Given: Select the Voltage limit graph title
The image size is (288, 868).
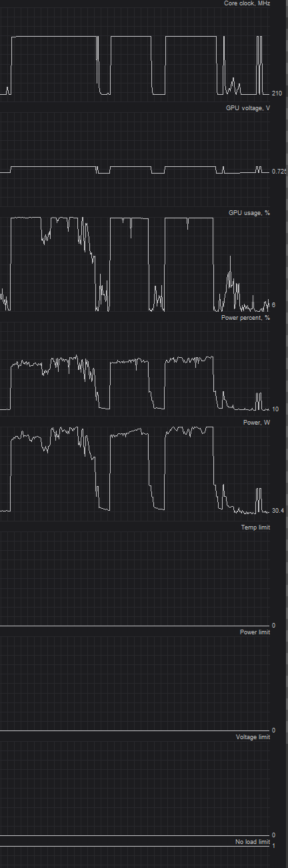Looking at the screenshot, I should pyautogui.click(x=253, y=737).
